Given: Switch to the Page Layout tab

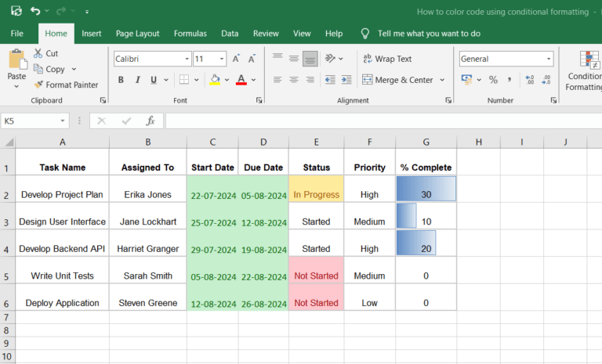Looking at the screenshot, I should click(x=137, y=34).
